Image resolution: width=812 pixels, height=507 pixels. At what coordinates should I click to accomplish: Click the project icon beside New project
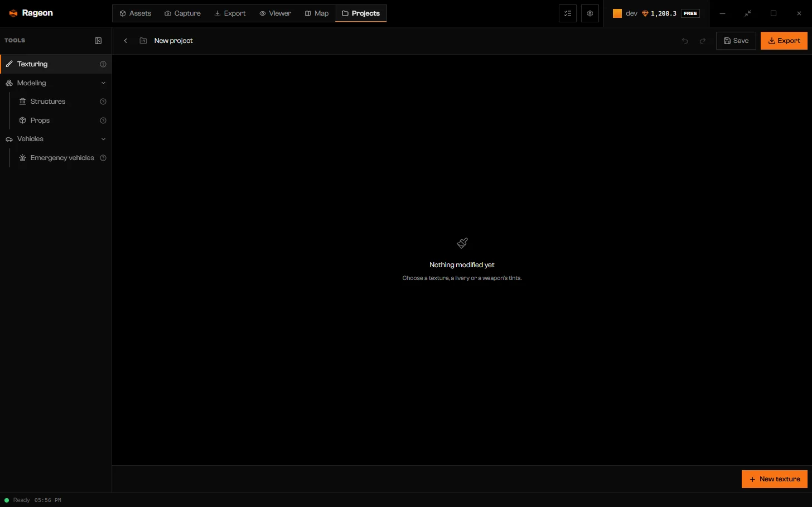143,41
